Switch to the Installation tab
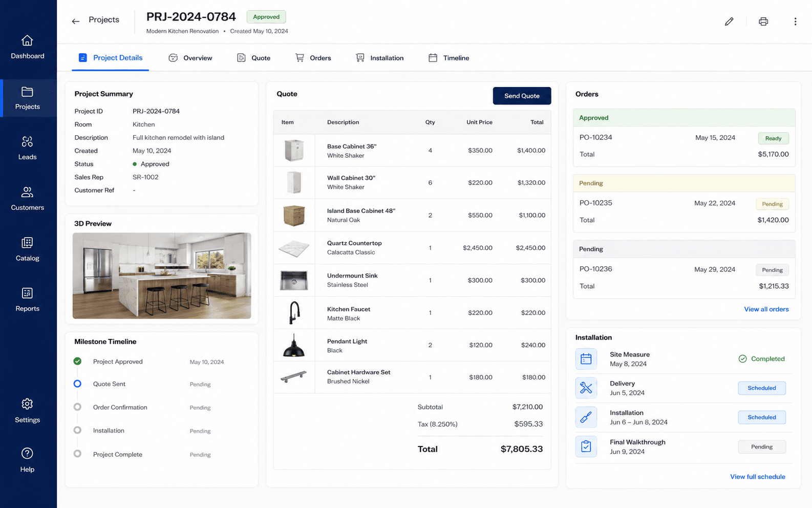The height and width of the screenshot is (508, 812). pyautogui.click(x=380, y=58)
